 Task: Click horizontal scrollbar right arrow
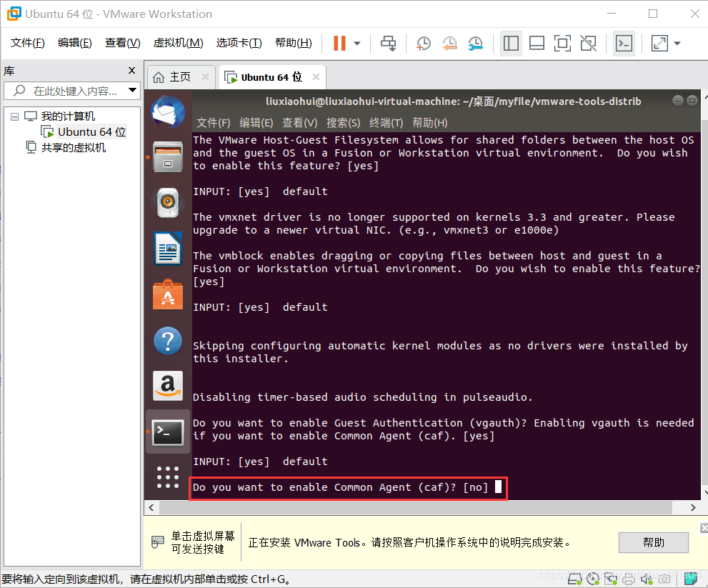click(693, 507)
